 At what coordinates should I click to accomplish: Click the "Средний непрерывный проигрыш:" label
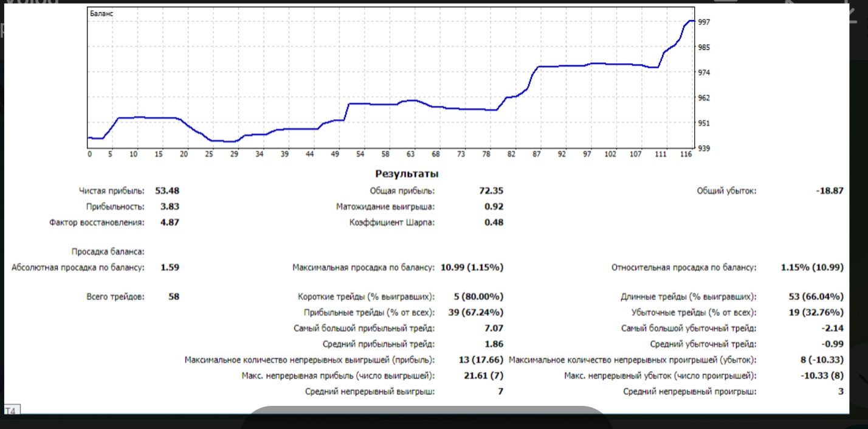point(690,392)
